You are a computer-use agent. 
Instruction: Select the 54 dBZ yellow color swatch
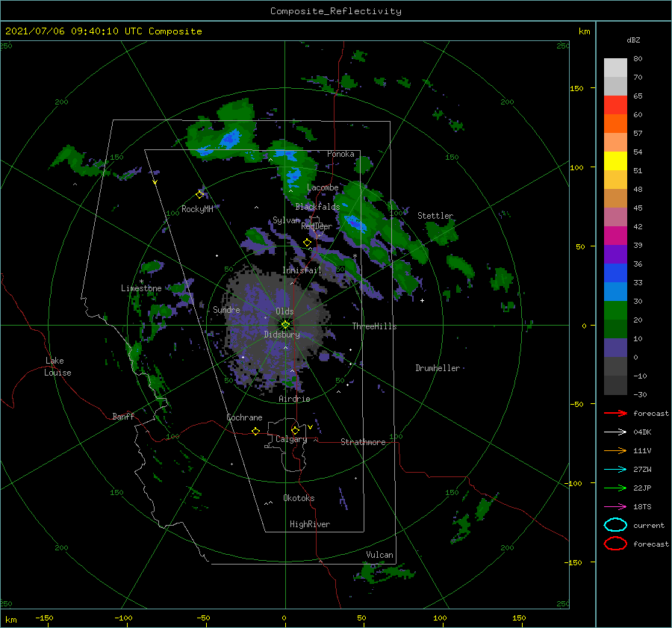(x=615, y=161)
